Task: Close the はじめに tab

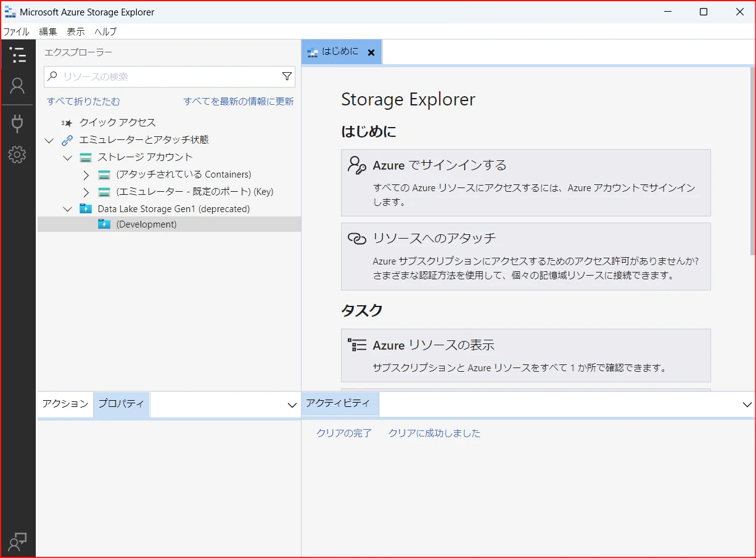Action: coord(371,52)
